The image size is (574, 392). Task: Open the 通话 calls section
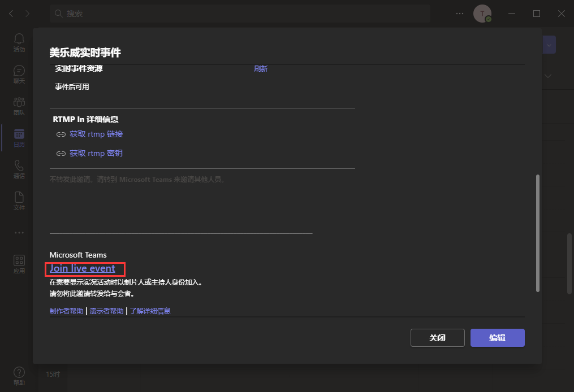[x=19, y=169]
